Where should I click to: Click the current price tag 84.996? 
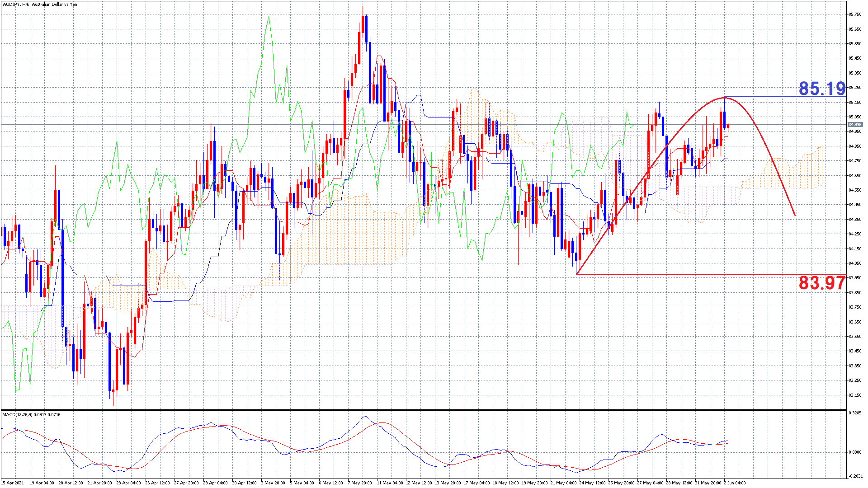click(854, 124)
